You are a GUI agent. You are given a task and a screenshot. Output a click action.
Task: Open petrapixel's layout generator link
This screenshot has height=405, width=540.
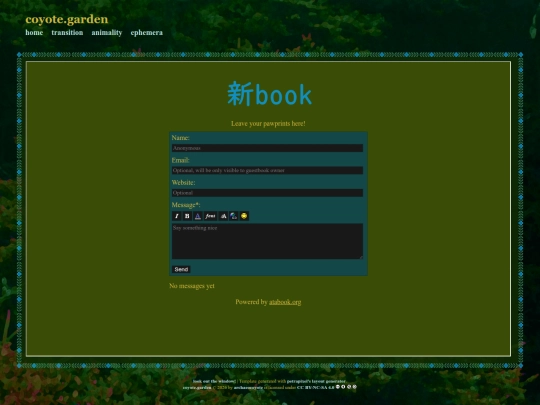(316, 381)
